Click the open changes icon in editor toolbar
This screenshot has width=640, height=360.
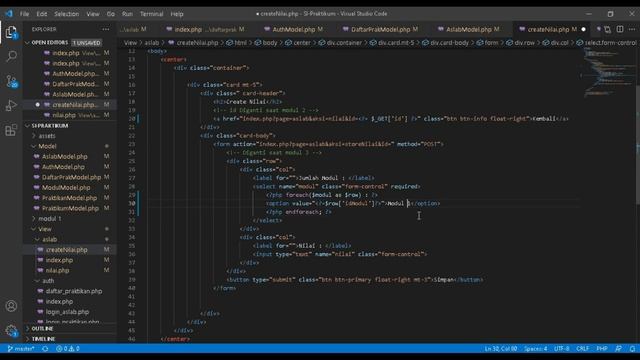tap(608, 29)
